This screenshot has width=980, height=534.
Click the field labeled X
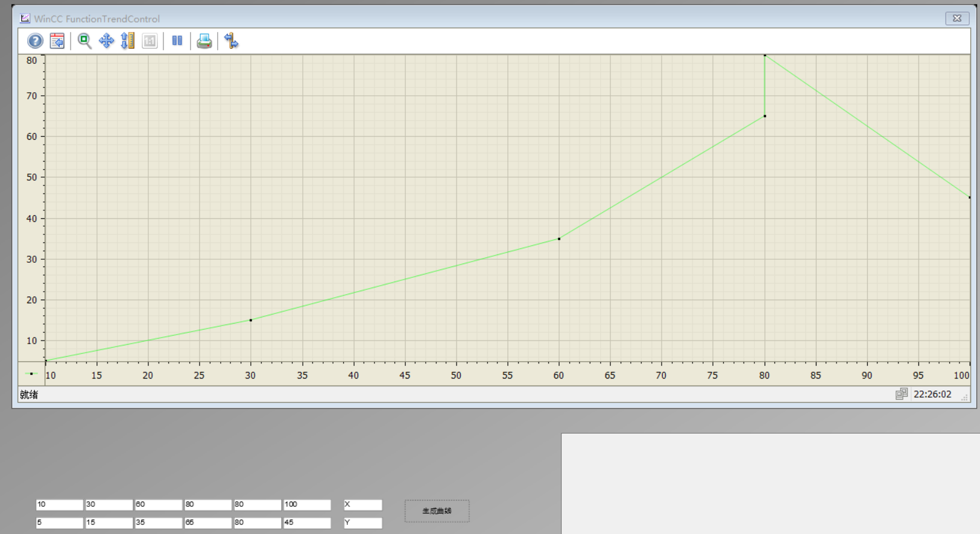[x=362, y=504]
